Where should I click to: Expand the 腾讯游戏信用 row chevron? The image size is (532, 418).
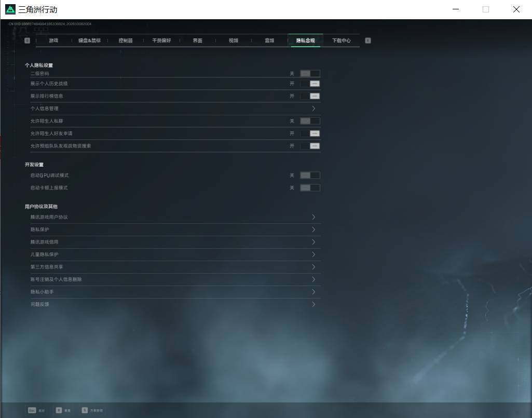coord(313,242)
